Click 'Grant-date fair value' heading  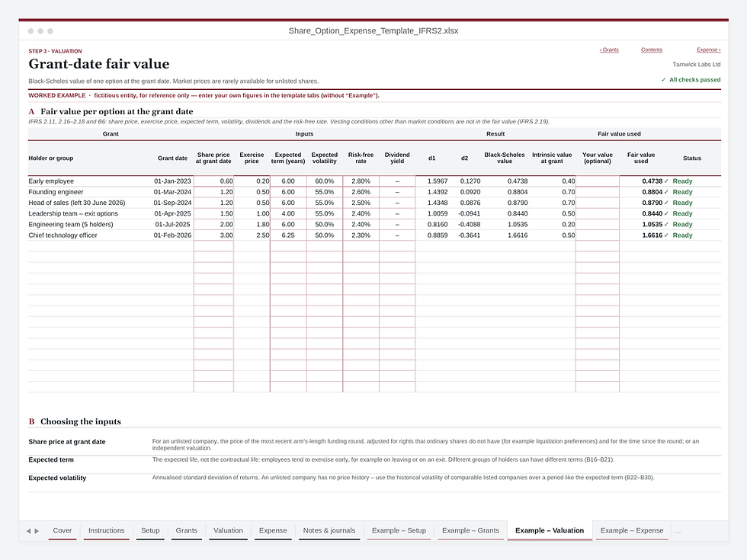(x=99, y=64)
